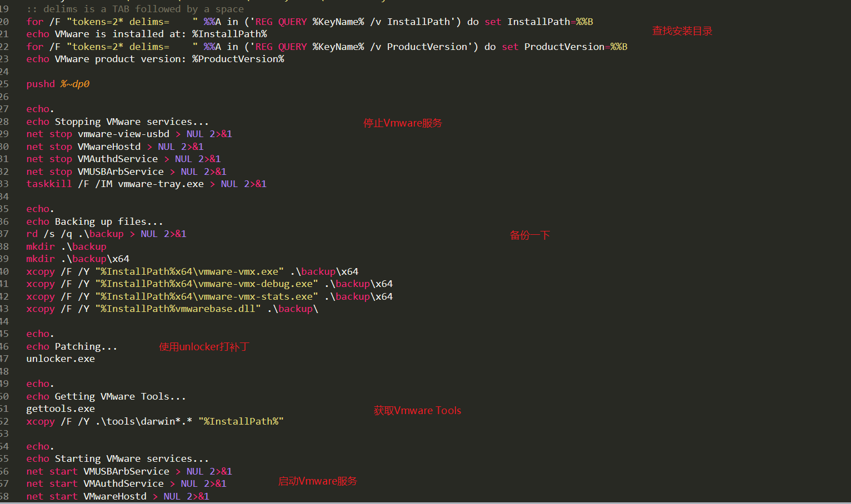Click the 'net start VMwareHostd' line
Screen dimensions: 851x504
tap(118, 496)
